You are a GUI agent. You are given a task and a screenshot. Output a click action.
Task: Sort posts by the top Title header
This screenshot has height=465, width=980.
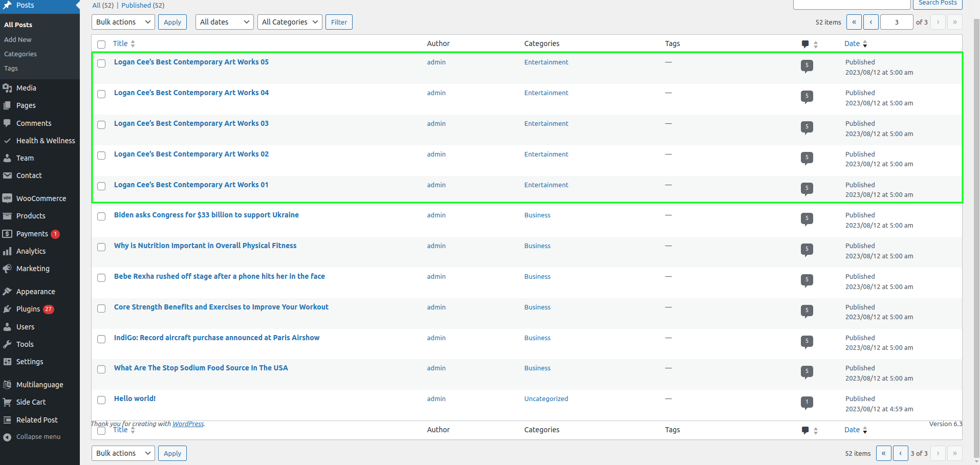pos(124,43)
